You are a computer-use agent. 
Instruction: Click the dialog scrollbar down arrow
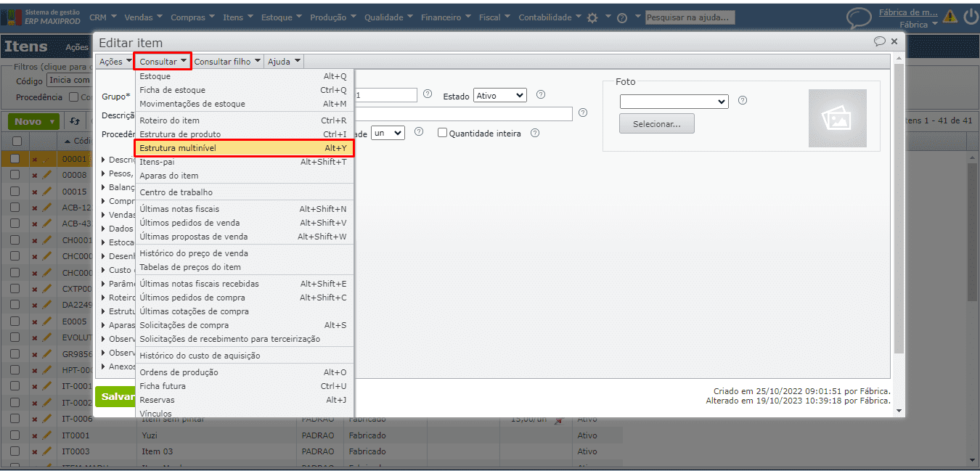pos(899,411)
